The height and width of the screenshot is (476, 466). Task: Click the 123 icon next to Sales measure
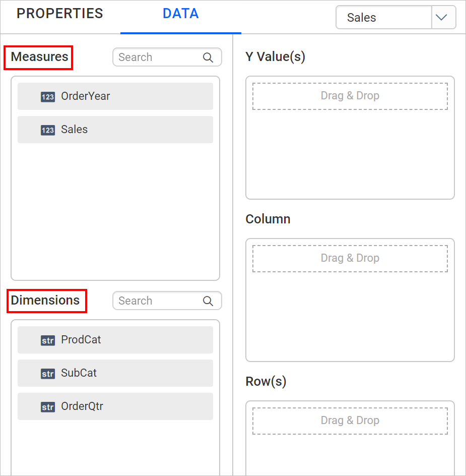click(47, 130)
